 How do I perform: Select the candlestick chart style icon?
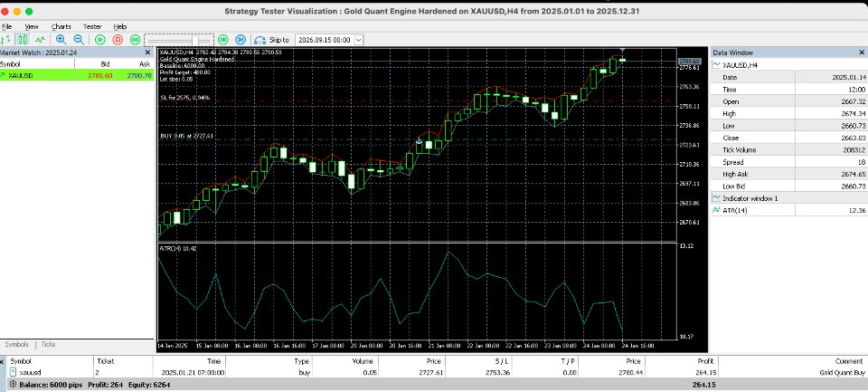point(22,39)
